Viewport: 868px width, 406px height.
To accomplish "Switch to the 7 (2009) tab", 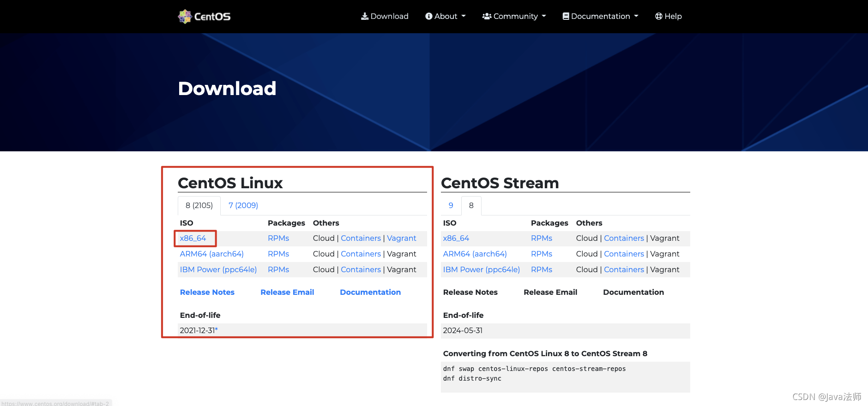I will point(243,205).
